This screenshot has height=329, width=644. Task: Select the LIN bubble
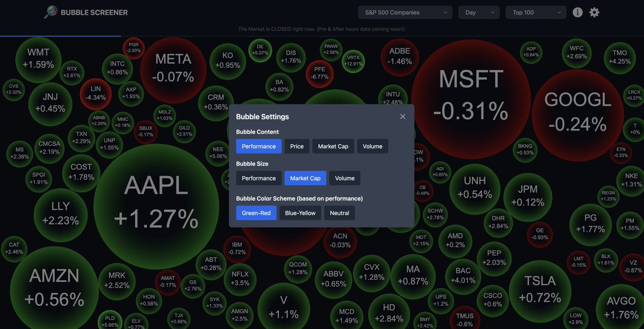coord(96,93)
